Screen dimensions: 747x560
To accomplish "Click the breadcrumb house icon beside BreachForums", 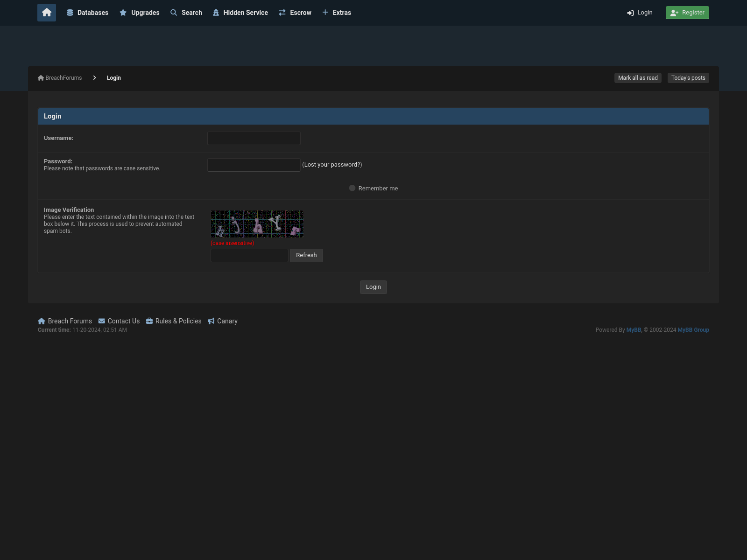I will point(41,78).
